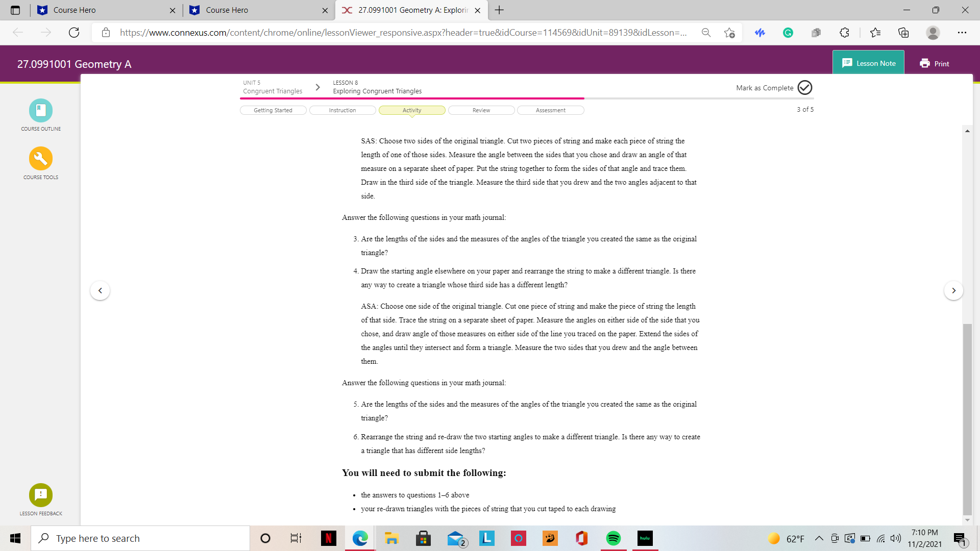Open the browser extensions puzzle icon
This screenshot has width=980, height=551.
pos(844,33)
